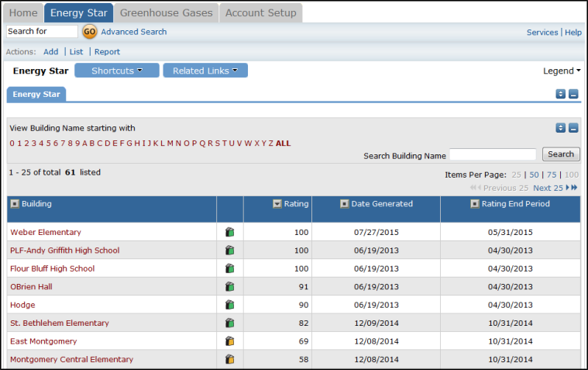Click East Montgomery rating end 10/31/2014
588x370 pixels.
click(x=510, y=341)
